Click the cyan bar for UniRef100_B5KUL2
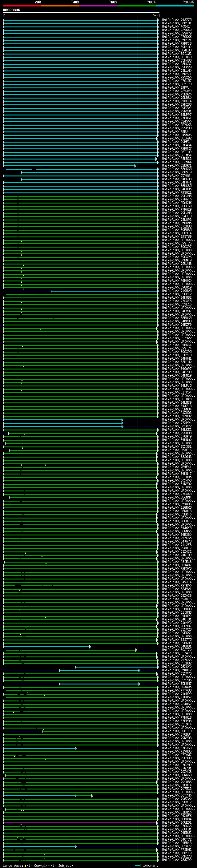Screen dimensions: 197x868 coord(100,670)
